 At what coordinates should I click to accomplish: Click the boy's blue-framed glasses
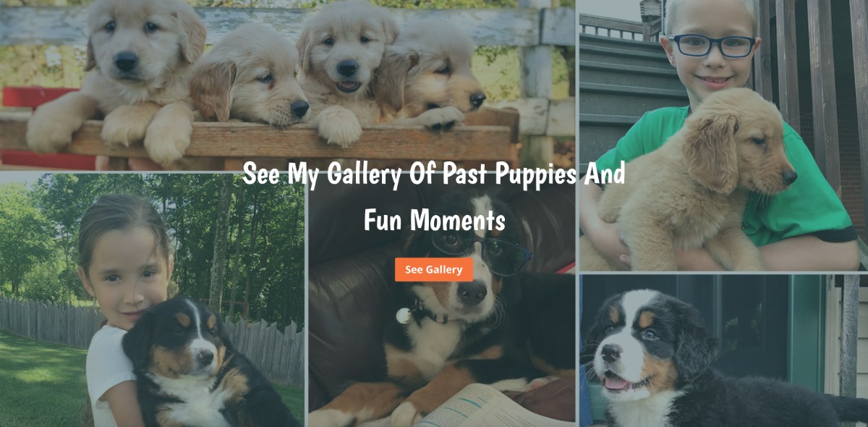[x=712, y=46]
